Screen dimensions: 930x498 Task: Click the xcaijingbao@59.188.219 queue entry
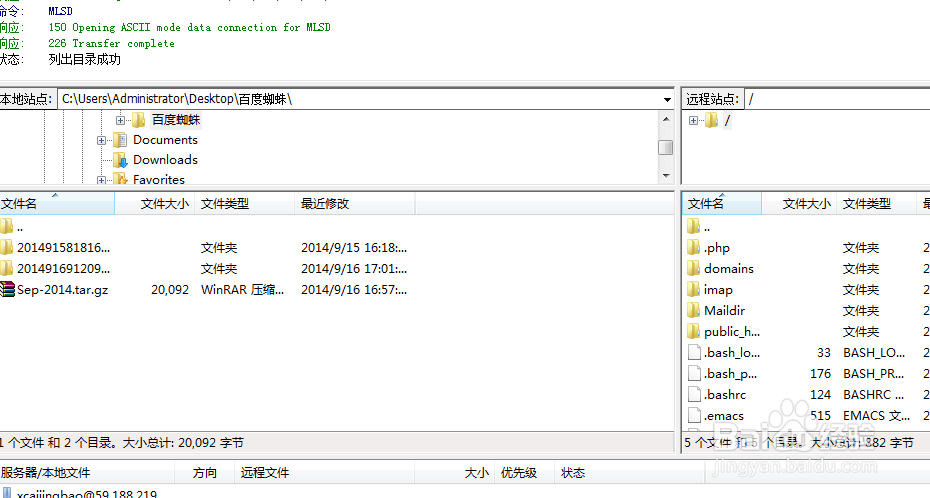tap(87, 493)
